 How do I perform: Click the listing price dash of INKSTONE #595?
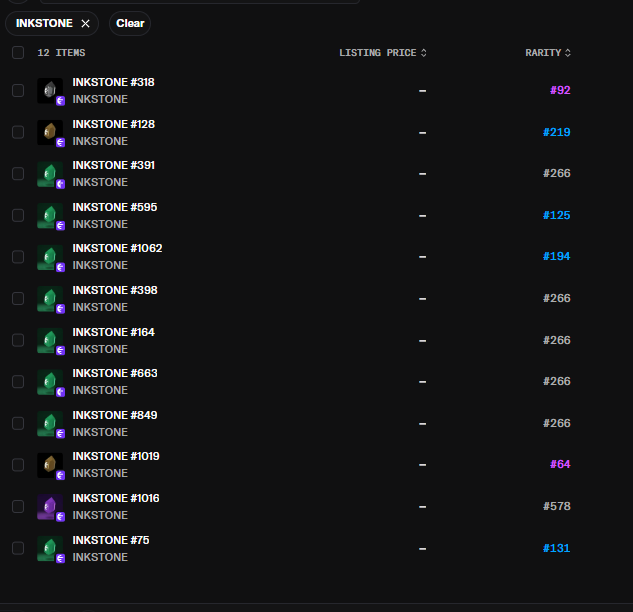click(422, 216)
